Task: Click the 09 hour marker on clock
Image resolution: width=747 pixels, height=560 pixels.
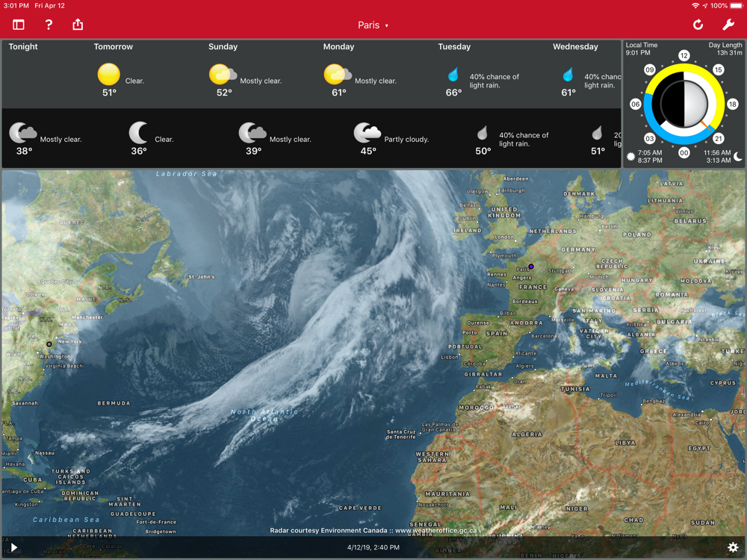Action: [x=650, y=69]
